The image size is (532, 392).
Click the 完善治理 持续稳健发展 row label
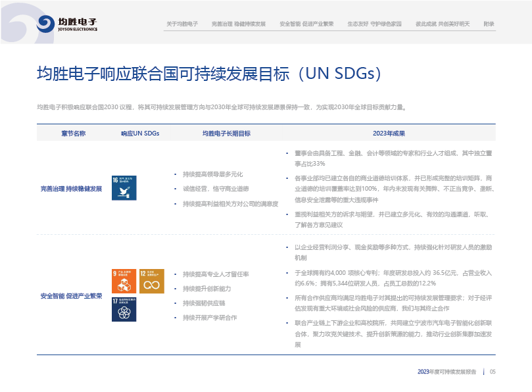click(x=71, y=189)
